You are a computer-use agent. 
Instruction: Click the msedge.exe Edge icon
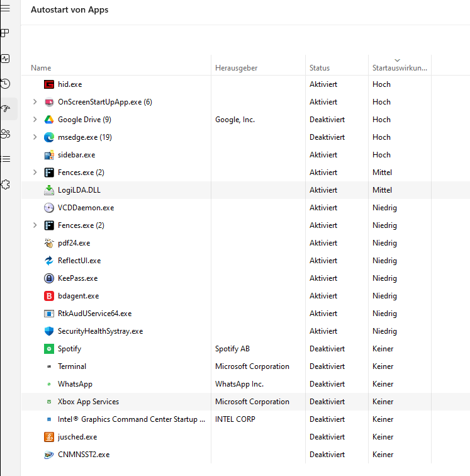click(x=49, y=137)
